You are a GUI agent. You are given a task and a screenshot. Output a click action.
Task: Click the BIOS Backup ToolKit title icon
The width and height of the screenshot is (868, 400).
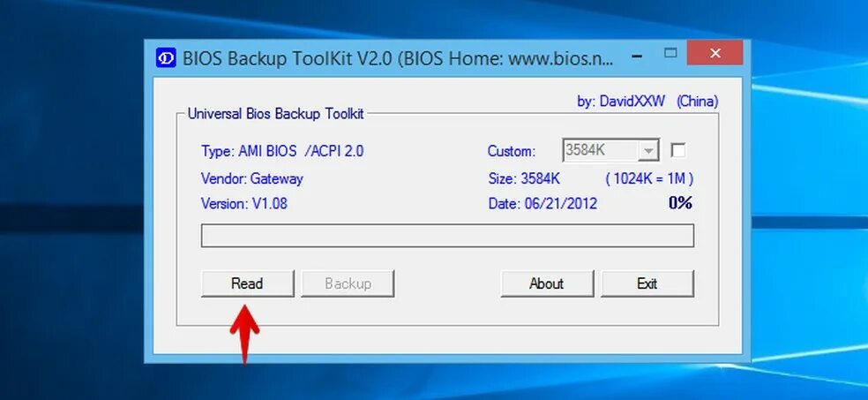pyautogui.click(x=166, y=57)
